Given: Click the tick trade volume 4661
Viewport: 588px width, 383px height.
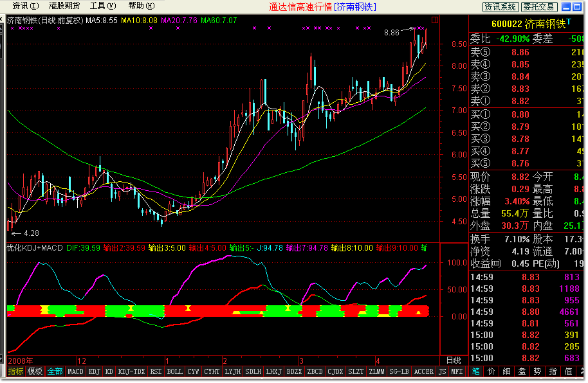Looking at the screenshot, I should (x=569, y=312).
